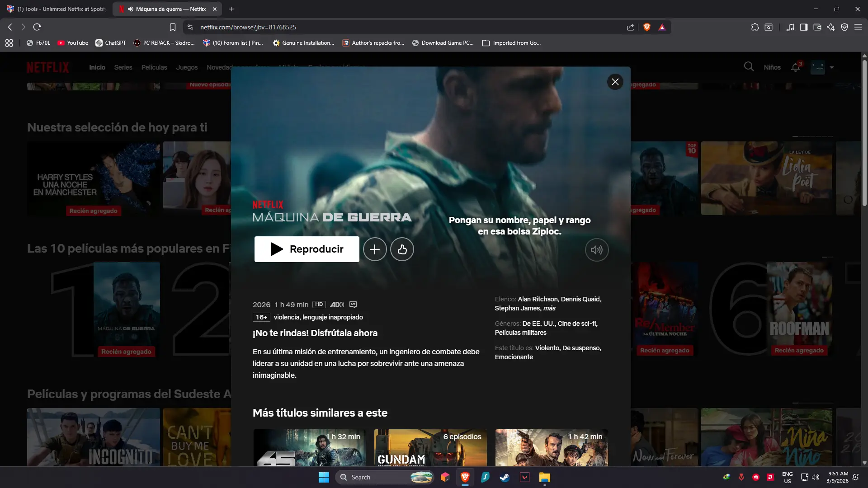Screen dimensions: 868x488
Task: Open Roofman card in top 10 row
Action: coord(799,310)
